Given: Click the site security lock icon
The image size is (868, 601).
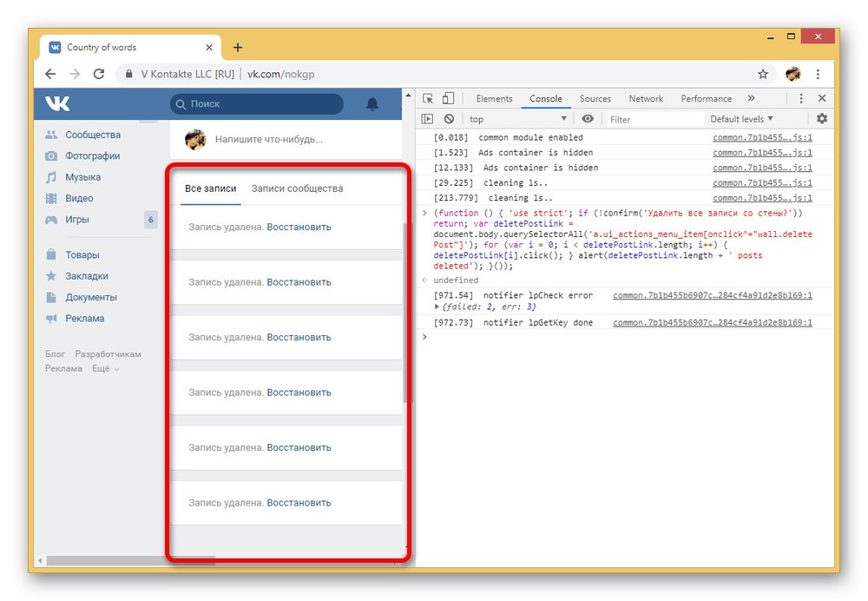Looking at the screenshot, I should coord(129,74).
